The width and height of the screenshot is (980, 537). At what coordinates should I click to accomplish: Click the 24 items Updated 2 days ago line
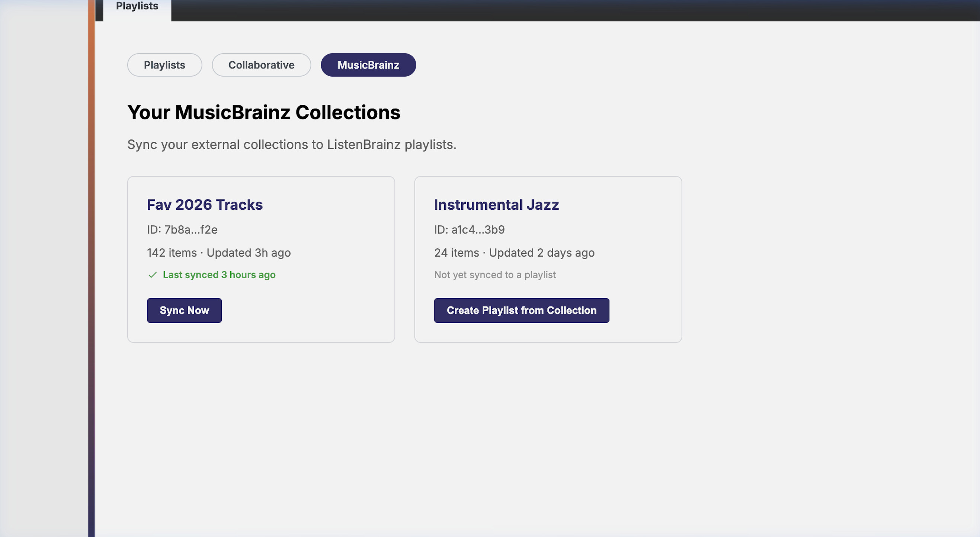click(514, 253)
